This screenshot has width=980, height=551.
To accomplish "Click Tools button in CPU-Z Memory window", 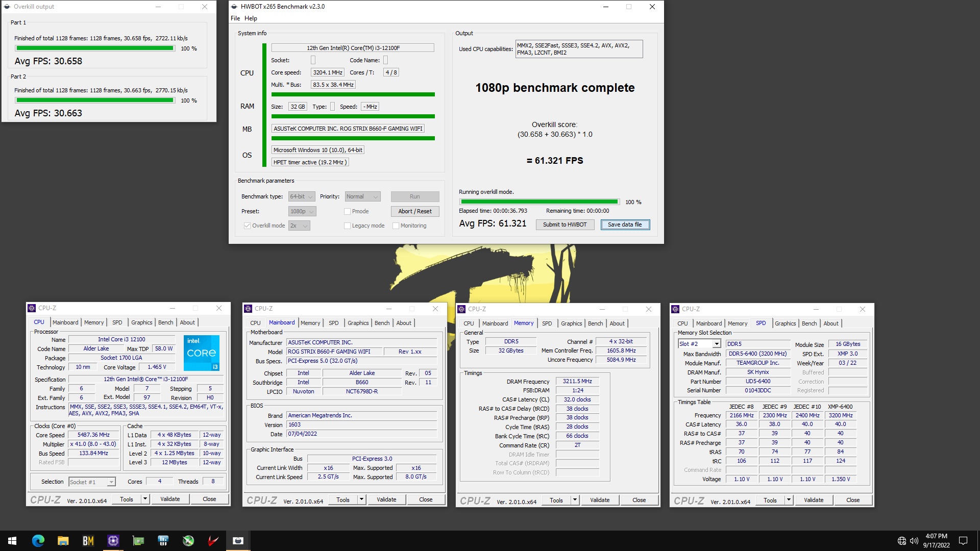I will tap(556, 500).
